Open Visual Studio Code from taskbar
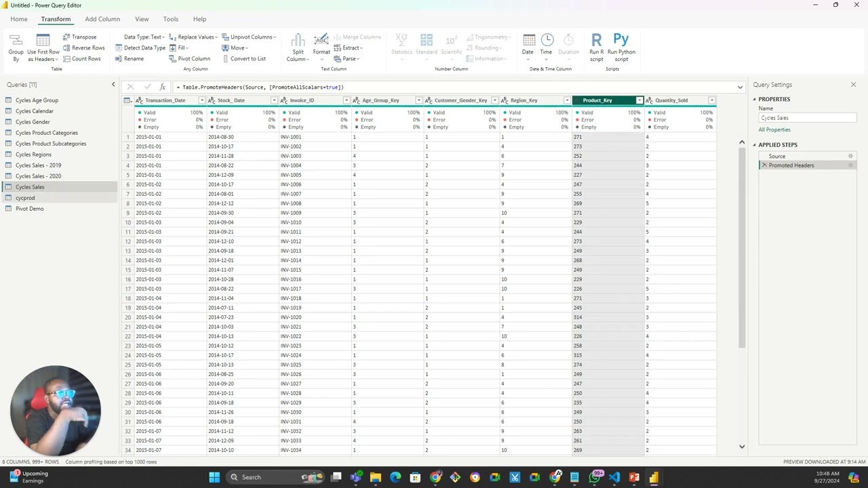The width and height of the screenshot is (868, 488). coord(614,477)
